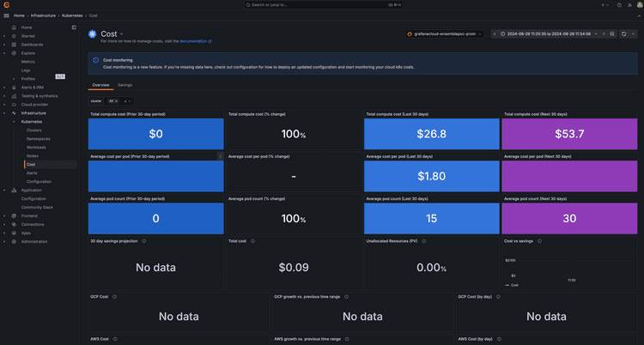The height and width of the screenshot is (345, 644).
Task: Open Metrics under Explore
Action: pyautogui.click(x=28, y=62)
